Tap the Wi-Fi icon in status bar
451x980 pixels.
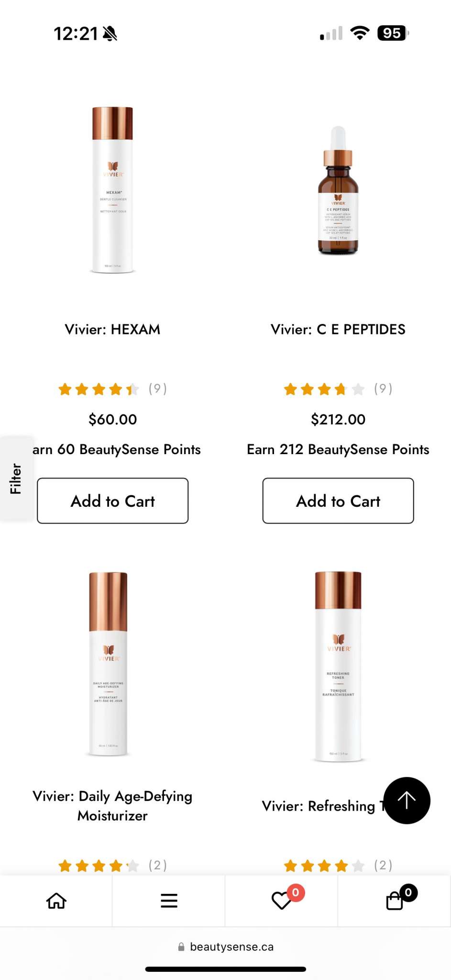tap(360, 33)
